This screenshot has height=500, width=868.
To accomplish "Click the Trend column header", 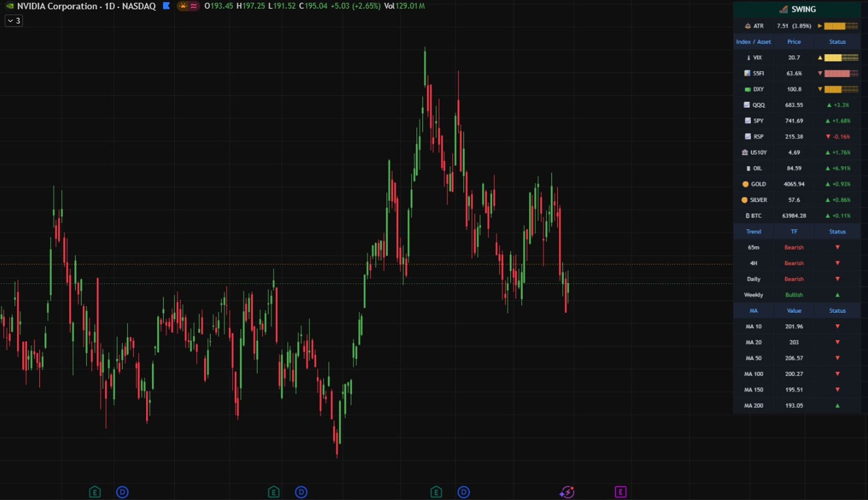I will [x=753, y=232].
